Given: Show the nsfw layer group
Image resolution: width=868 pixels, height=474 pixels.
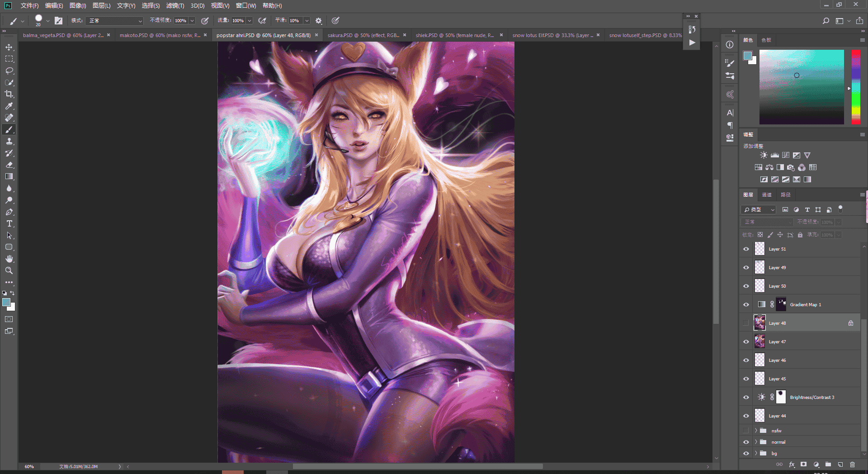Looking at the screenshot, I should coord(746,431).
